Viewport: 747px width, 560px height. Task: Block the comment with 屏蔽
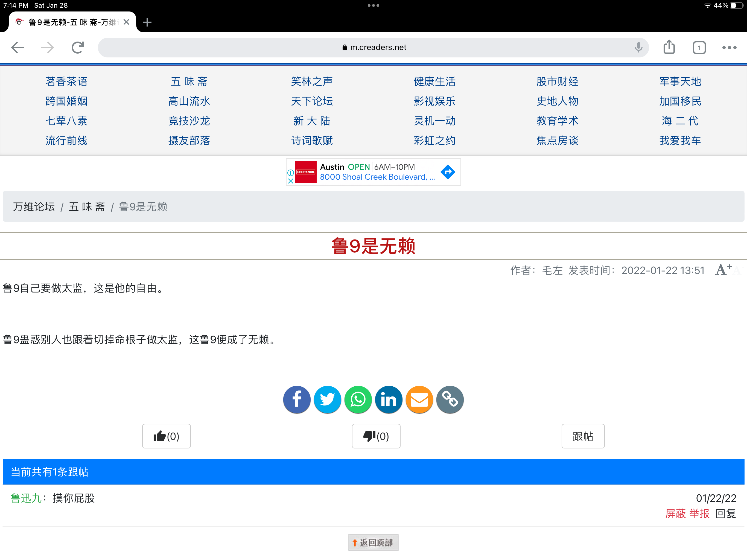click(675, 514)
